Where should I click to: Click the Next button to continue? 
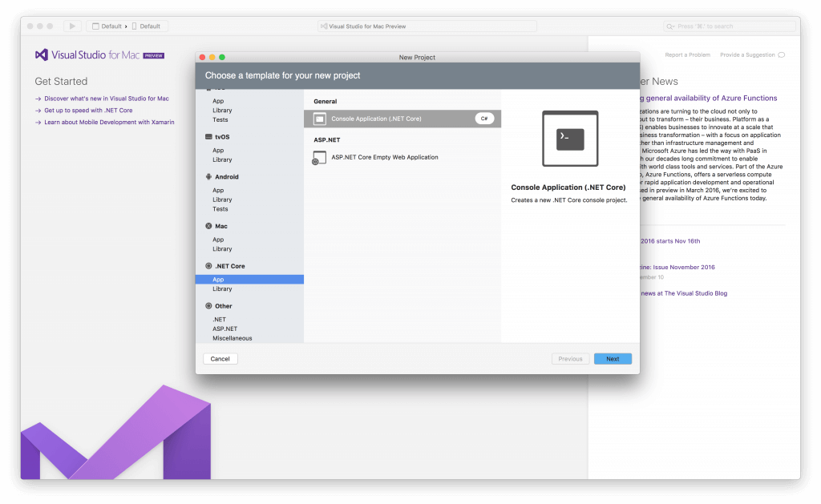[x=613, y=359]
